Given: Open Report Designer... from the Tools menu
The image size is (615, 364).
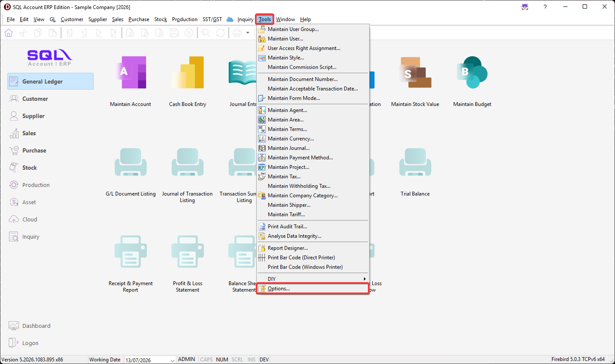Looking at the screenshot, I should pyautogui.click(x=313, y=248).
